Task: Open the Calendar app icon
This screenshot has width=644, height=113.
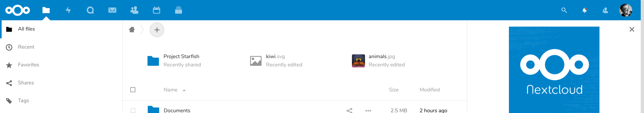Action: click(156, 10)
